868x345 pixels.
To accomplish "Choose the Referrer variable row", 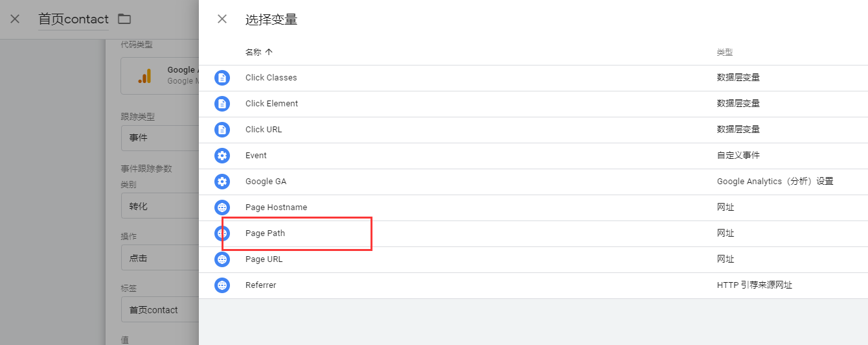I will click(260, 285).
